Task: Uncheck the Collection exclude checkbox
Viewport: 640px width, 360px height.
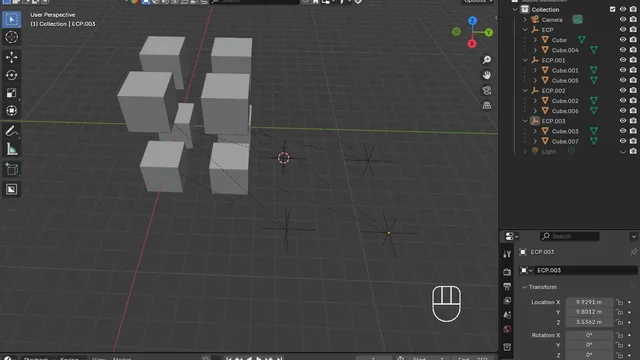Action: (612, 9)
